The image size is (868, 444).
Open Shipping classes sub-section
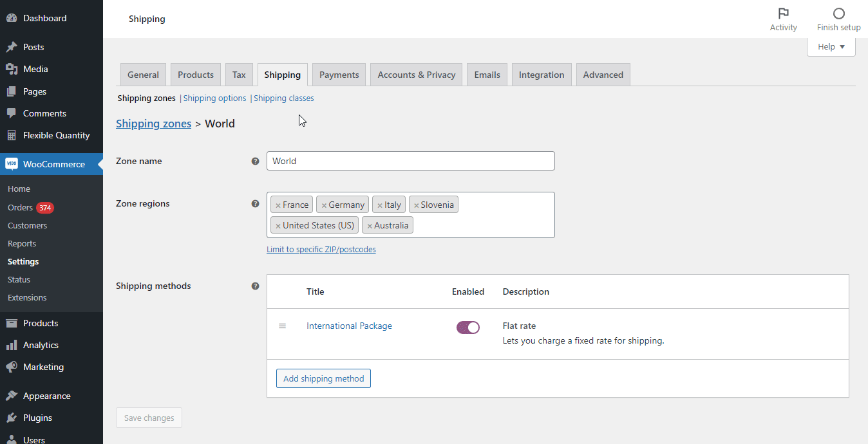click(x=284, y=98)
